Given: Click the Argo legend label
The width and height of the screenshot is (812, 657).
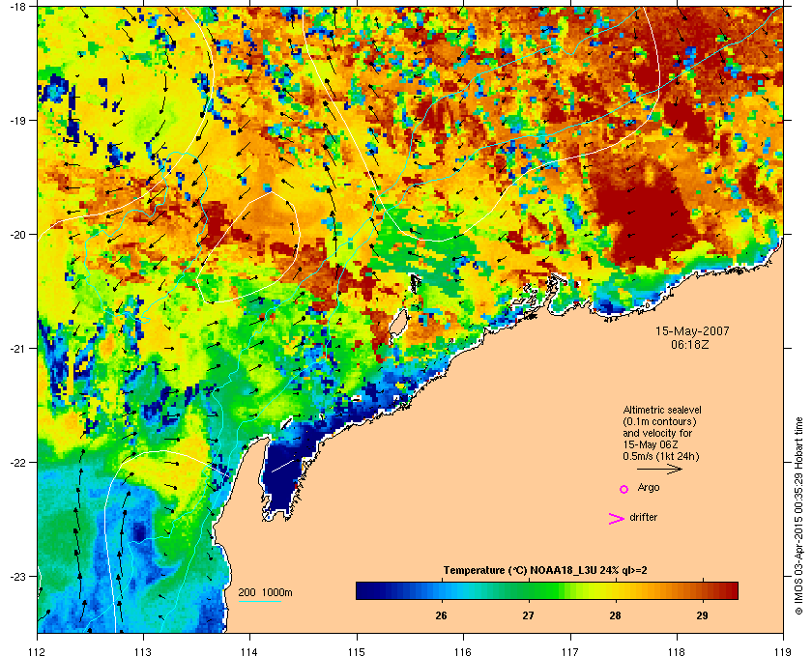Looking at the screenshot, I should tap(649, 488).
